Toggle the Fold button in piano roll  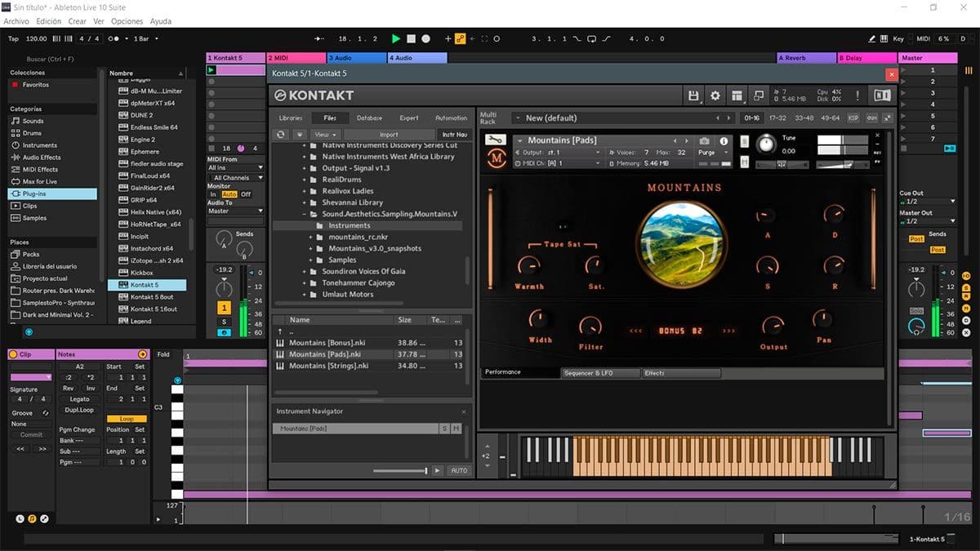(164, 355)
